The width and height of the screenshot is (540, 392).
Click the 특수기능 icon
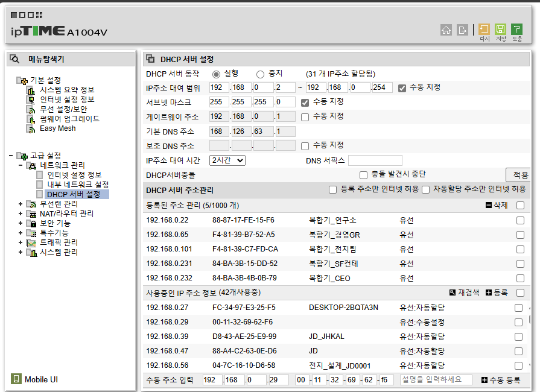32,233
